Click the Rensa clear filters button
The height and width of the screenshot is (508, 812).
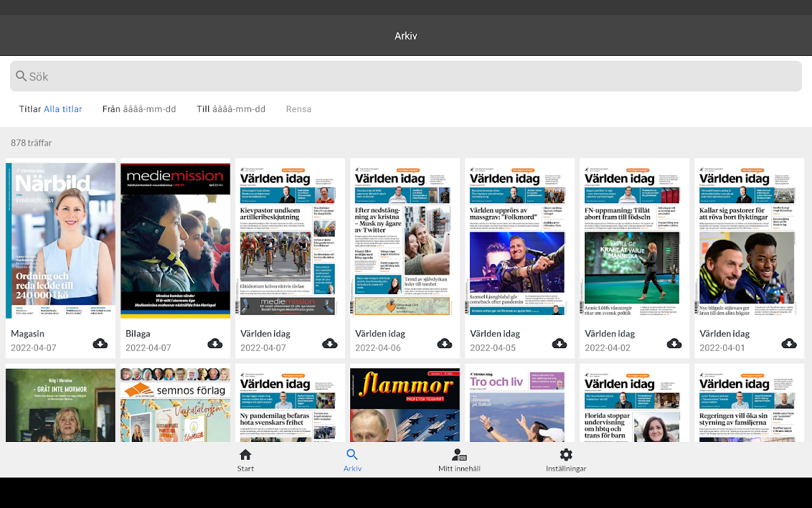pyautogui.click(x=299, y=109)
